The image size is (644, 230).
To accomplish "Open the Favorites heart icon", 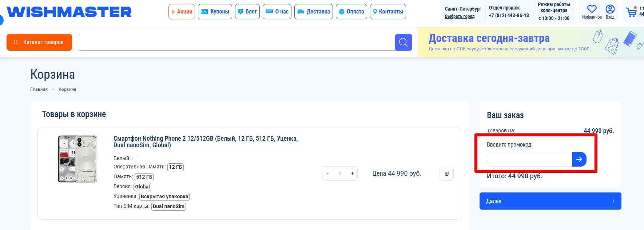I will [592, 9].
